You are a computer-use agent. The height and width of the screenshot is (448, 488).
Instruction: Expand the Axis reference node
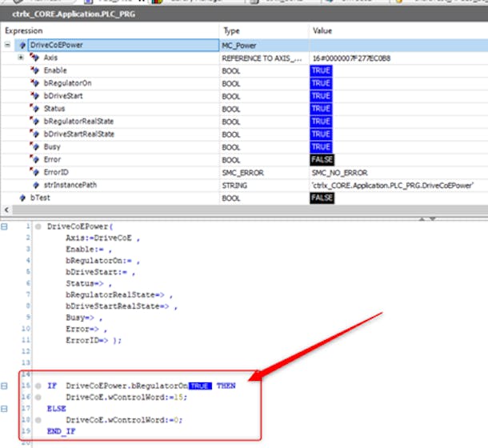pyautogui.click(x=21, y=58)
